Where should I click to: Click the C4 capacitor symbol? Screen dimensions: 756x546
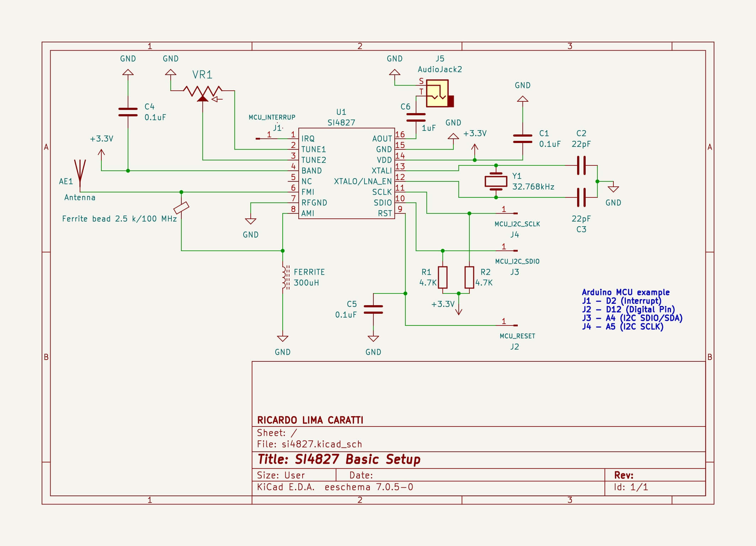(128, 112)
